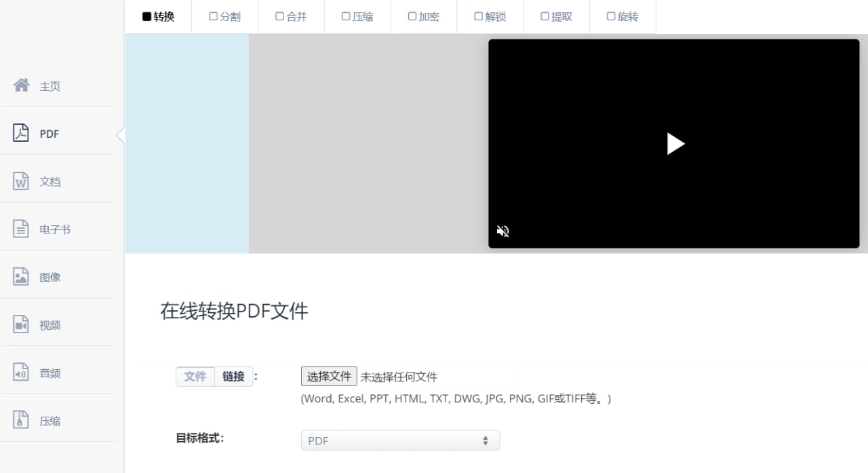This screenshot has width=868, height=473.
Task: Select the PDF tool icon in sidebar
Action: click(20, 133)
